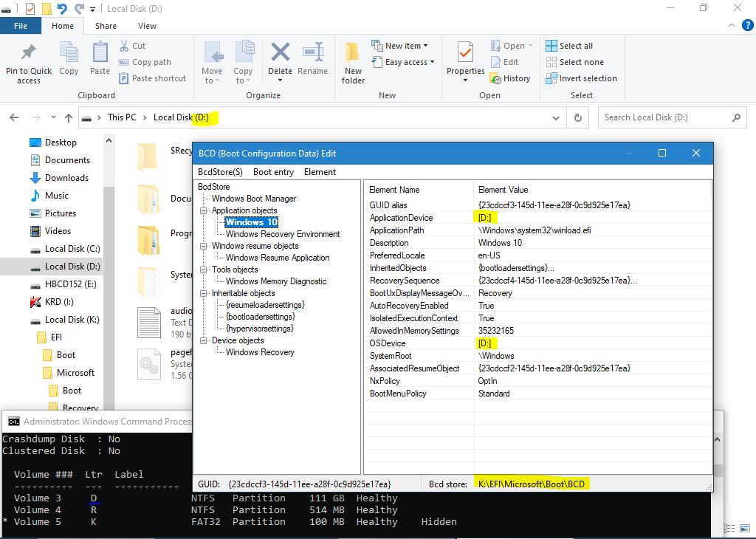Screen dimensions: 756x539
Task: Select Windows Boot Manager tree entry
Action: pyautogui.click(x=254, y=199)
